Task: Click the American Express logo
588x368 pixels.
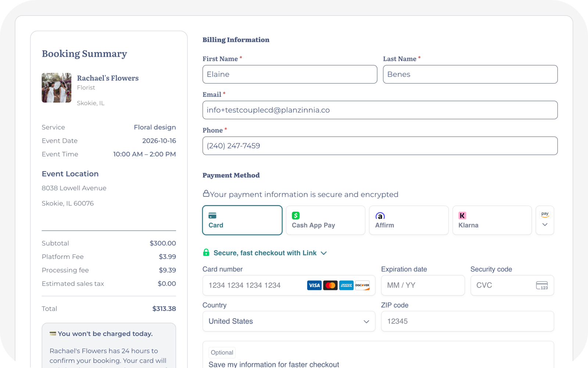Action: (x=347, y=285)
